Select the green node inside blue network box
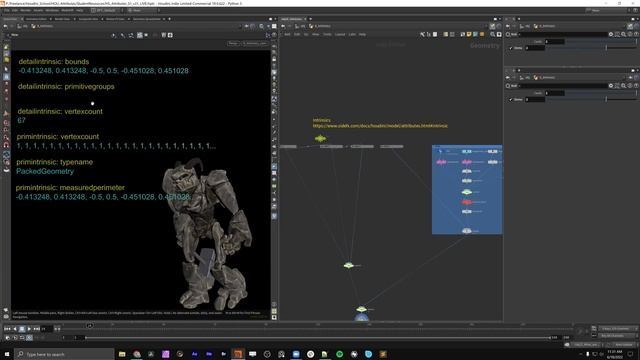 click(x=467, y=192)
